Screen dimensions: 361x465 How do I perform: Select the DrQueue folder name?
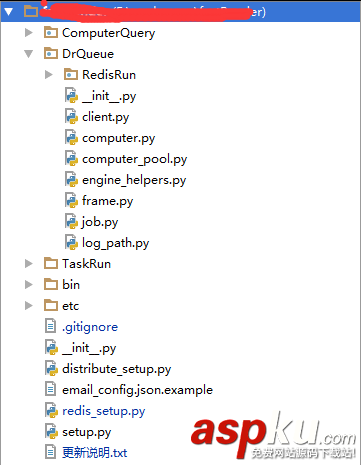click(88, 54)
